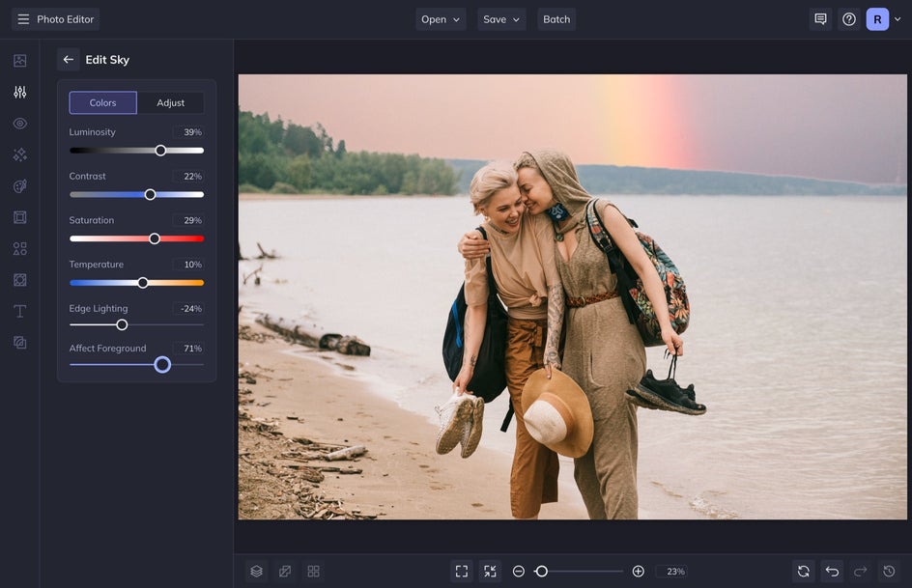Open the Layers panel icon
The height and width of the screenshot is (588, 912).
tap(256, 572)
